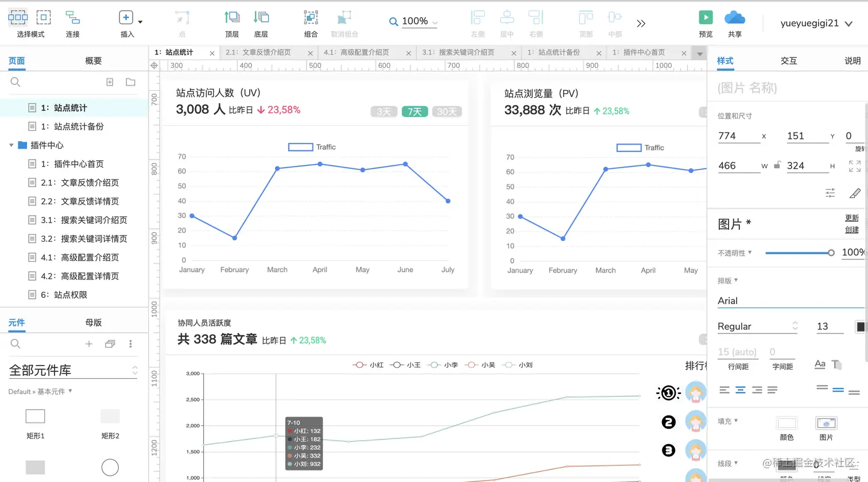
Task: Open the toolbar overflow chevrons
Action: 641,23
